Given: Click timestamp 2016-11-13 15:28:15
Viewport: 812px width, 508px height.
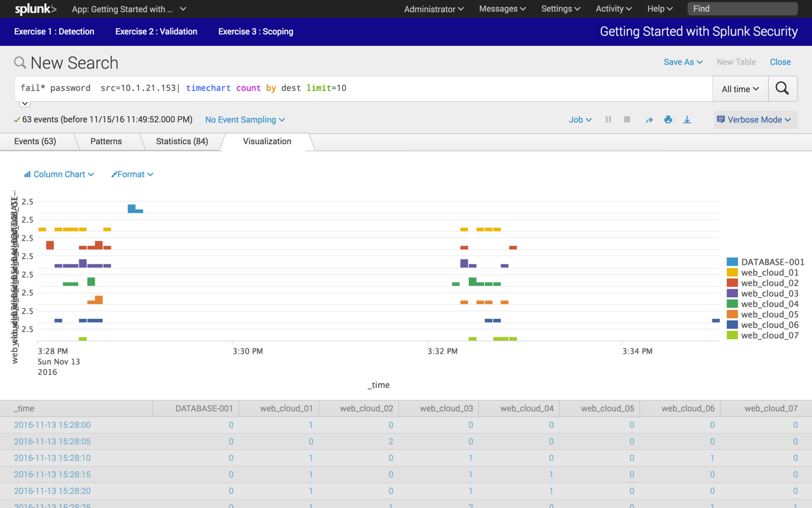Looking at the screenshot, I should click(x=52, y=474).
